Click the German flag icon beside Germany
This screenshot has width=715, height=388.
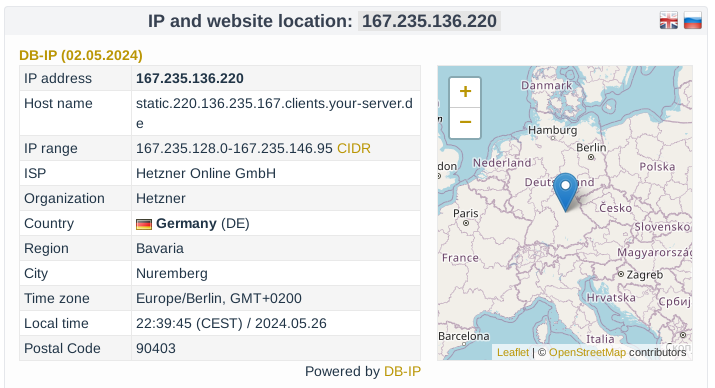[144, 224]
